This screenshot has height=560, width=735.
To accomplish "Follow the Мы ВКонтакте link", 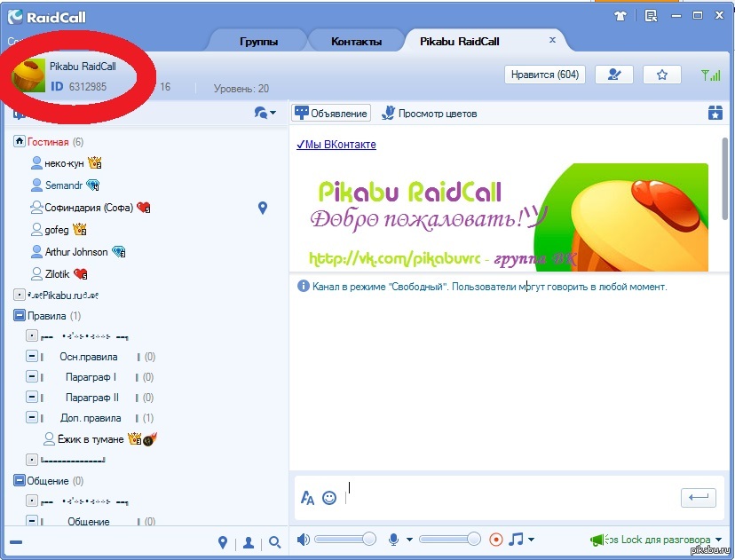I will pos(336,145).
